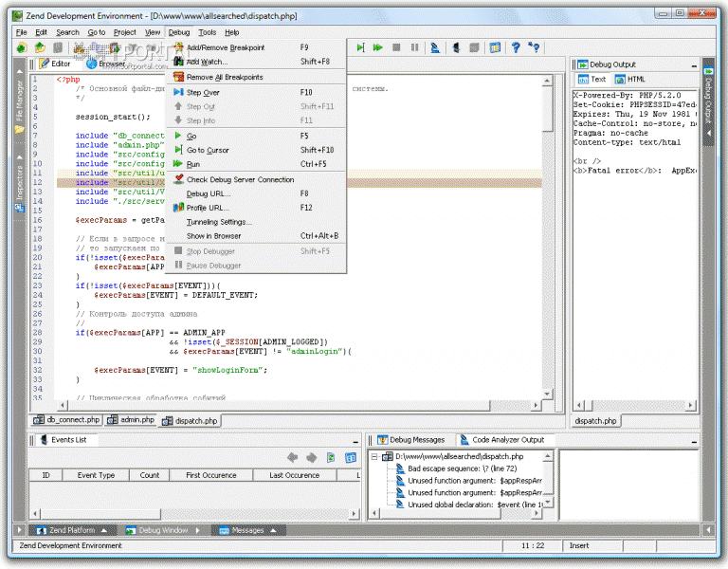
Task: Expand the Zend Platform bottom panel toggle
Action: click(104, 530)
